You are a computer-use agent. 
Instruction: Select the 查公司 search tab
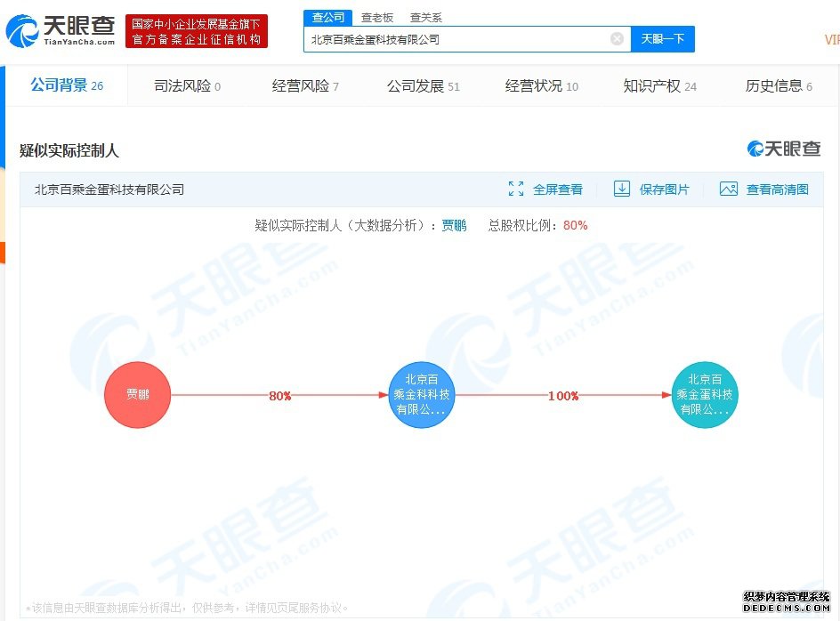(327, 18)
